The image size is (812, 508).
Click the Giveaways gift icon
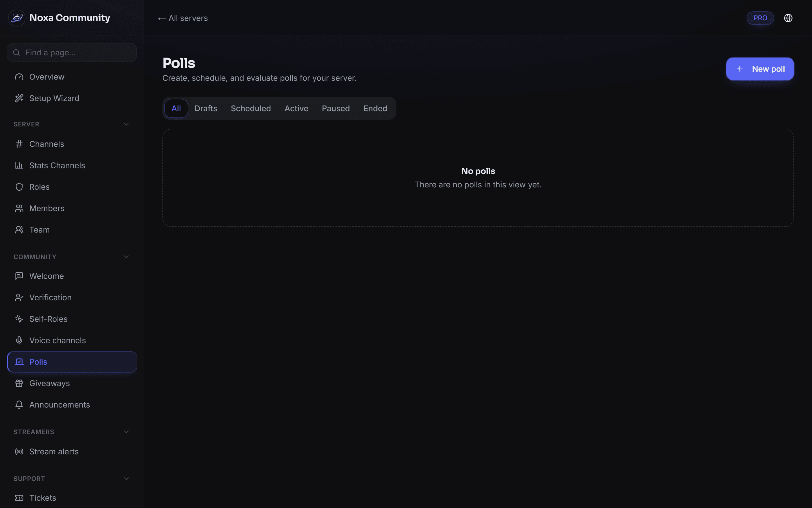tap(19, 384)
